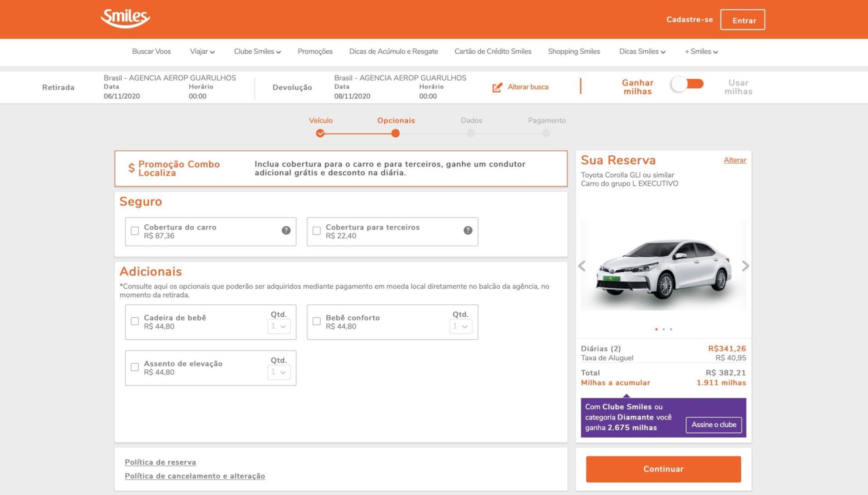The height and width of the screenshot is (495, 868).
Task: Click the return date 08/11/2020
Action: point(352,96)
